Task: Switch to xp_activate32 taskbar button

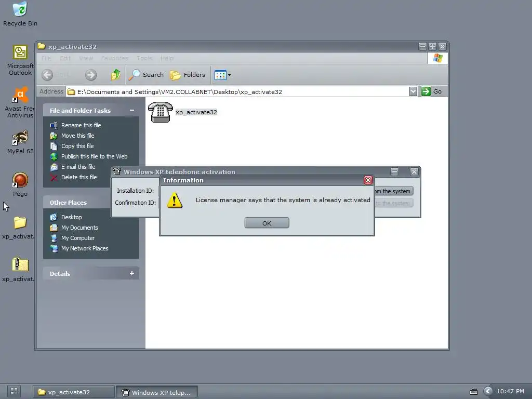Action: pos(73,392)
